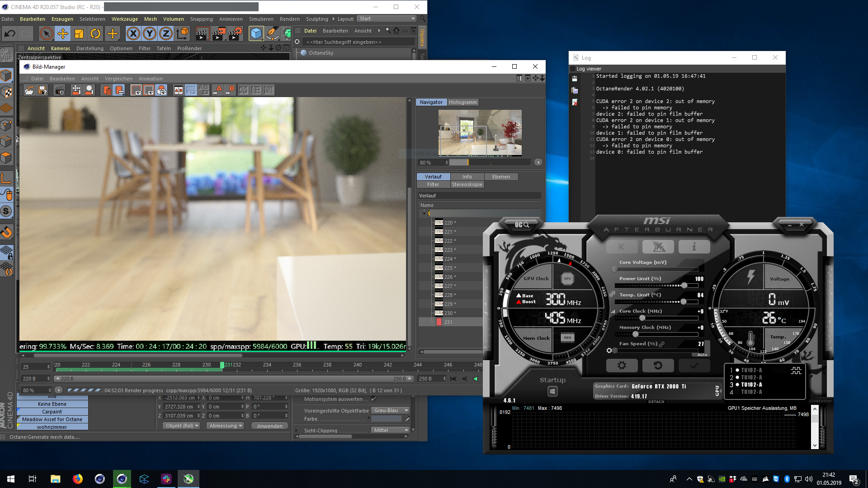Switch to the Histogramm tab
868x488 pixels.
(462, 103)
